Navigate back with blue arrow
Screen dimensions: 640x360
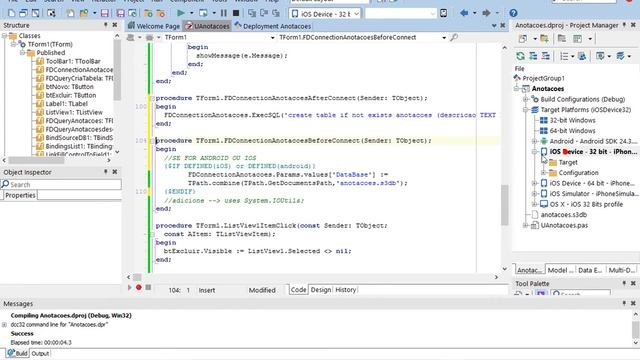pos(464,13)
